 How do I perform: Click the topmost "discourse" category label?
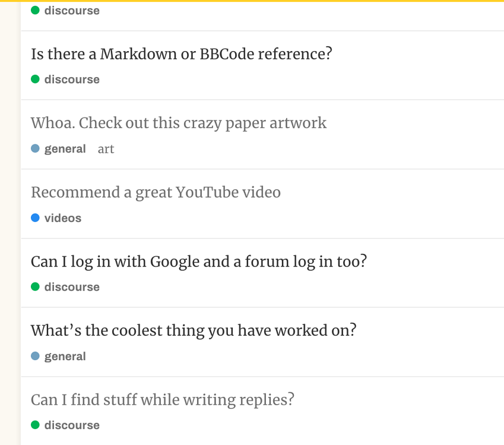point(72,11)
